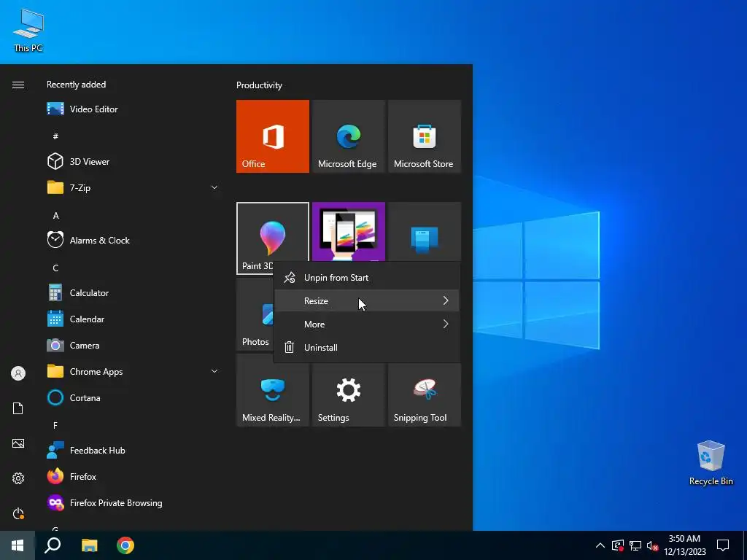Open File Explorer from the taskbar
Viewport: 747px width, 560px height.
tap(89, 545)
